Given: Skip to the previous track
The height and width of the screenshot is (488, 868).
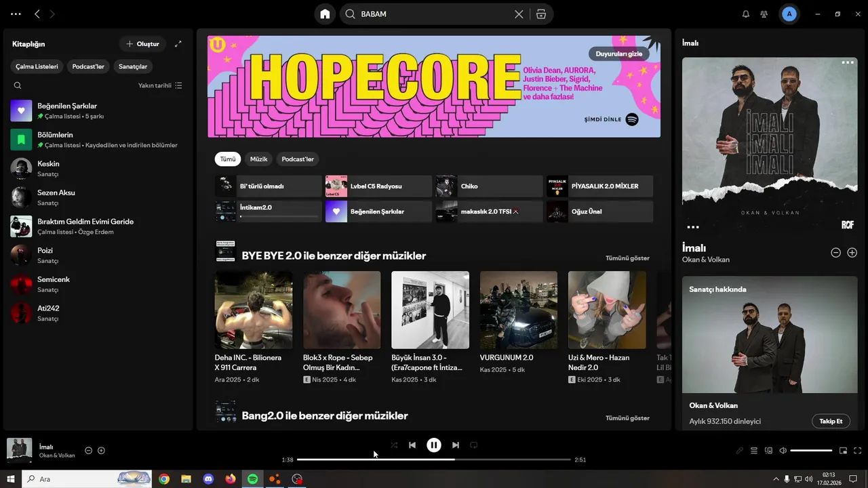Looking at the screenshot, I should (412, 445).
